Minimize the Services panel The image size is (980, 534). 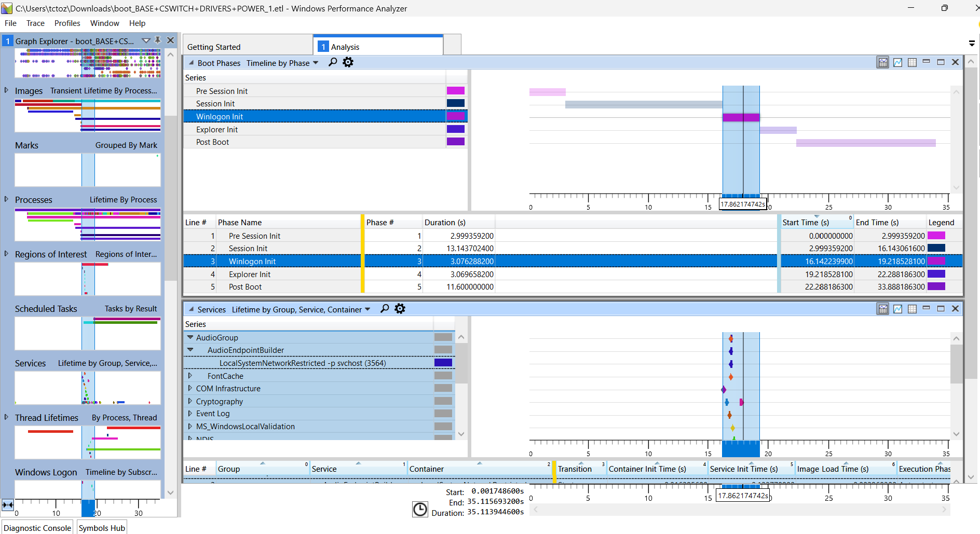(927, 309)
